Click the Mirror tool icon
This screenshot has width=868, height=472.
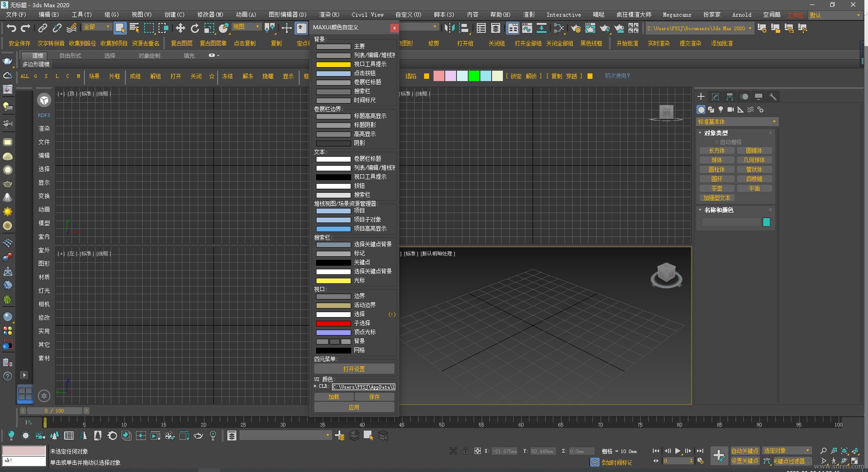coord(449,28)
